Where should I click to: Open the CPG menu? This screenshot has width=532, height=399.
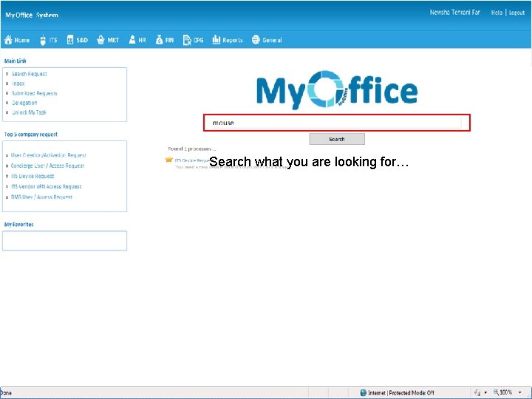point(193,40)
